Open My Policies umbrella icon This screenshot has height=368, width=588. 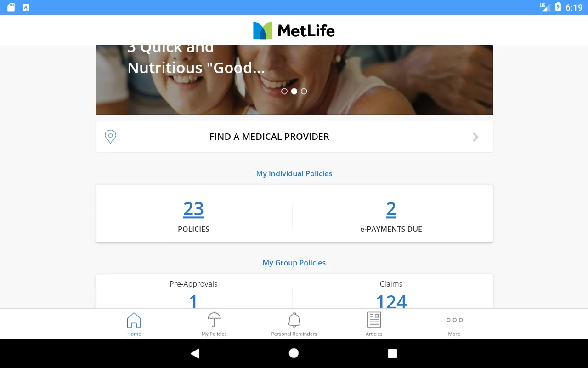click(x=214, y=320)
